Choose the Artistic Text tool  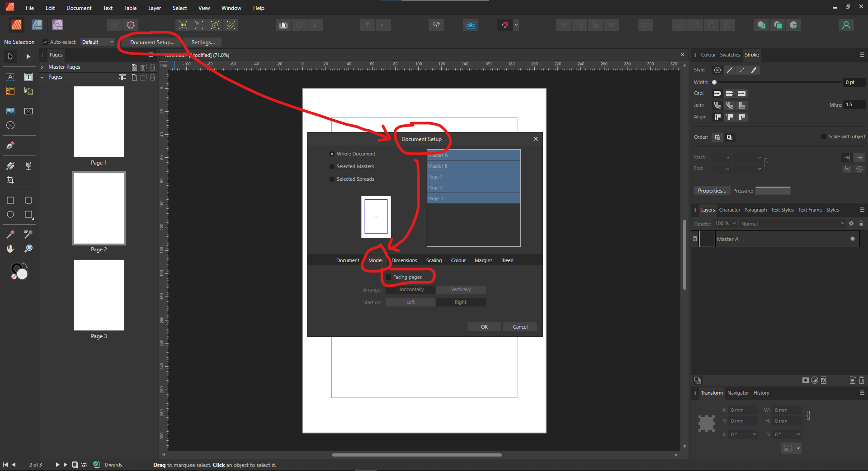[10, 77]
